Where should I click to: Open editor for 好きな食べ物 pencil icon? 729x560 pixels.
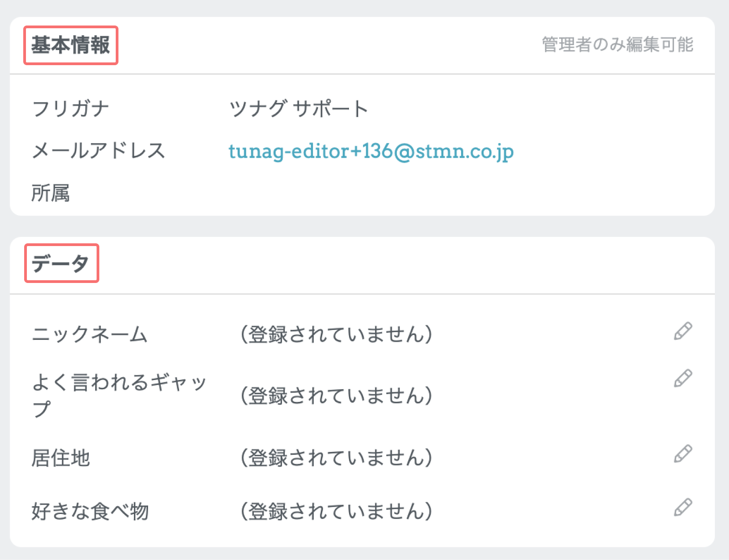pyautogui.click(x=683, y=507)
